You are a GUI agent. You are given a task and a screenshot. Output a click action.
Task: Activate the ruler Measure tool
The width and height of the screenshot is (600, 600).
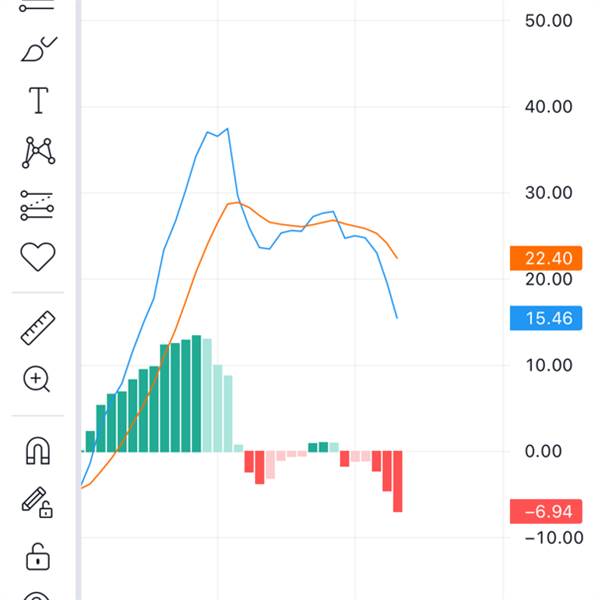(38, 328)
